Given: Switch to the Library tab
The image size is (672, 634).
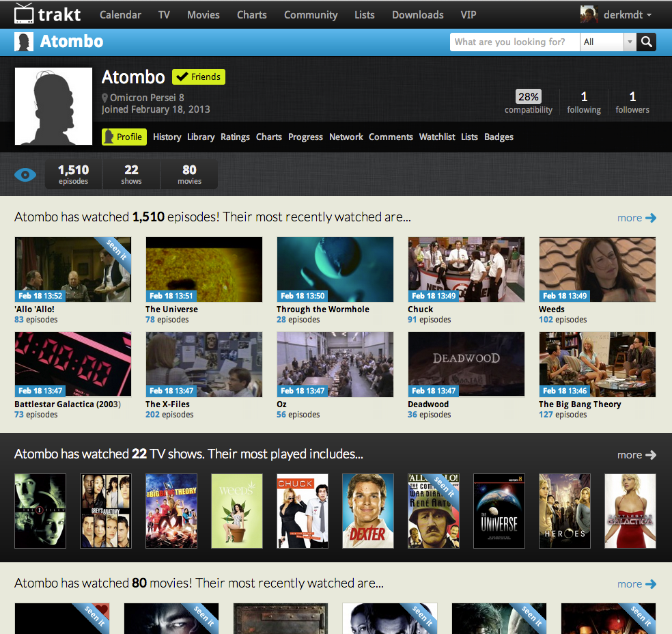Looking at the screenshot, I should (x=201, y=137).
